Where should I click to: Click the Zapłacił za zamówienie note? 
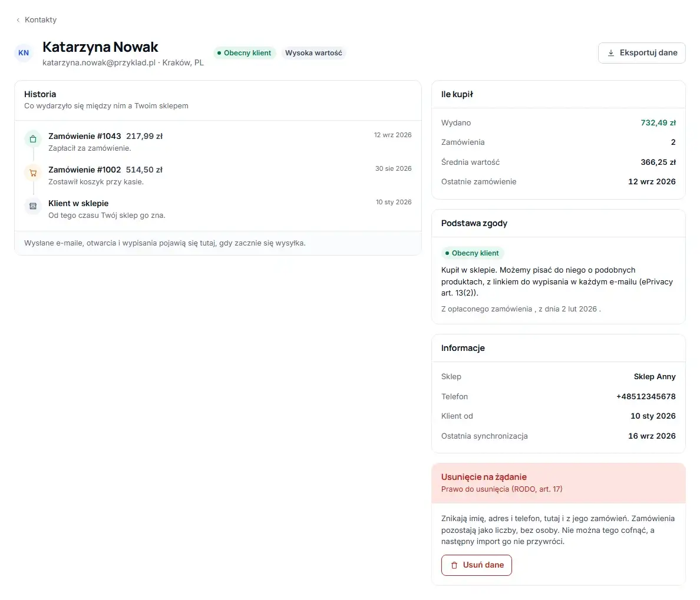(90, 148)
